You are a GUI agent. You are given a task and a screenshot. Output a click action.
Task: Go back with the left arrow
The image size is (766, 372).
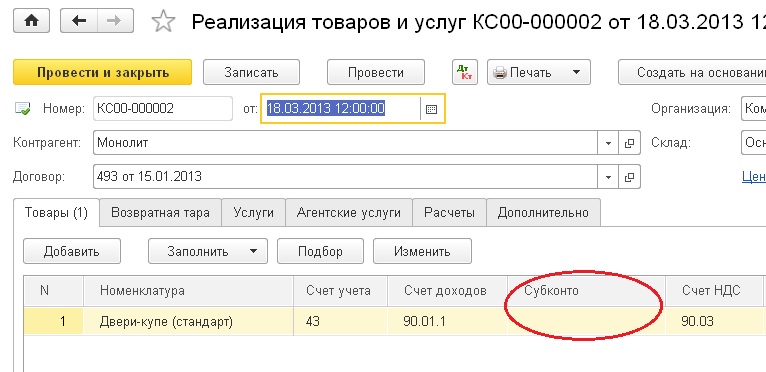point(79,21)
